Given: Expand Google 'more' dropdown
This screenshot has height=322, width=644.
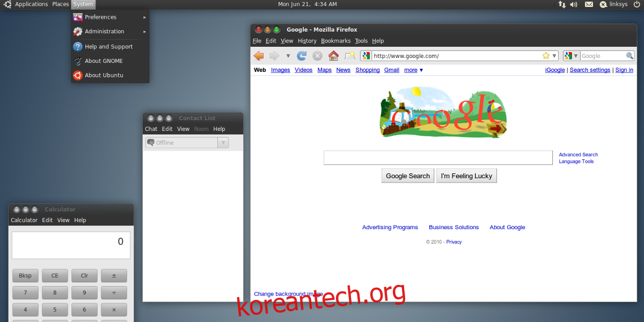Looking at the screenshot, I should (414, 70).
